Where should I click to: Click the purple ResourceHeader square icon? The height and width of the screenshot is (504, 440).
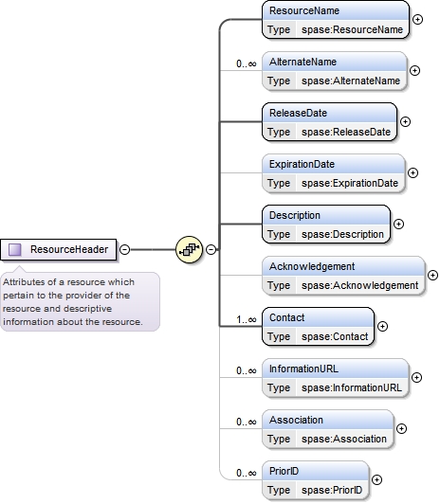pos(15,249)
